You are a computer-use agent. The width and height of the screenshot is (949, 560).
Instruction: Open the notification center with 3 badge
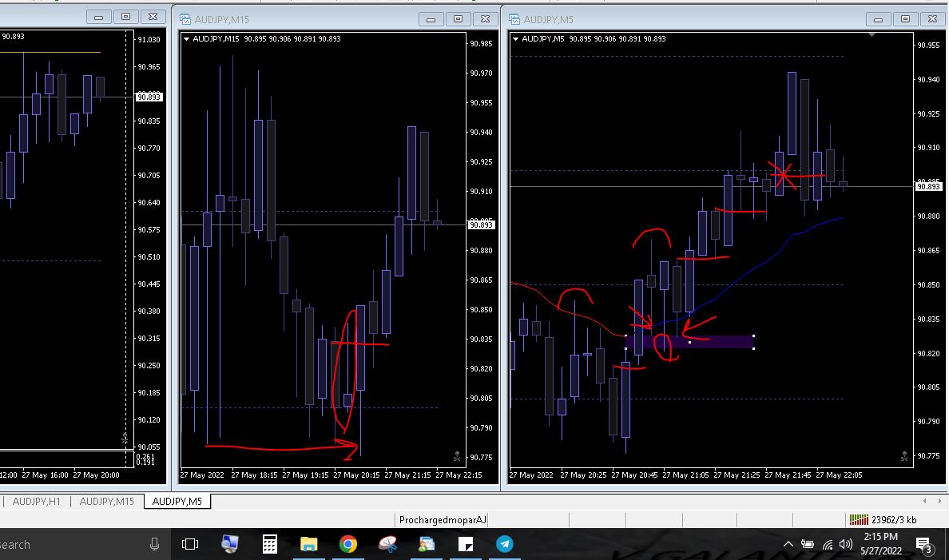[x=923, y=546]
